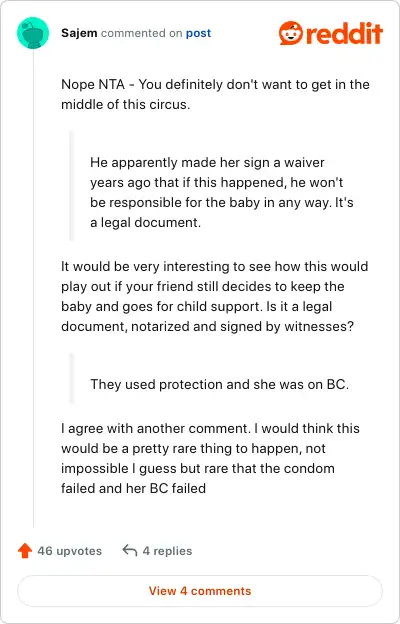Click the 4 replies label
Screen dimensions: 400x624
tap(167, 551)
